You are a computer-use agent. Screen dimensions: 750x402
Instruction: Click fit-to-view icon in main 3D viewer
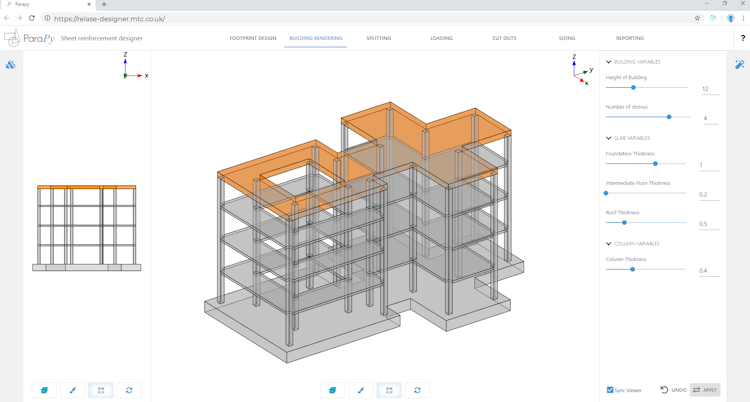389,390
